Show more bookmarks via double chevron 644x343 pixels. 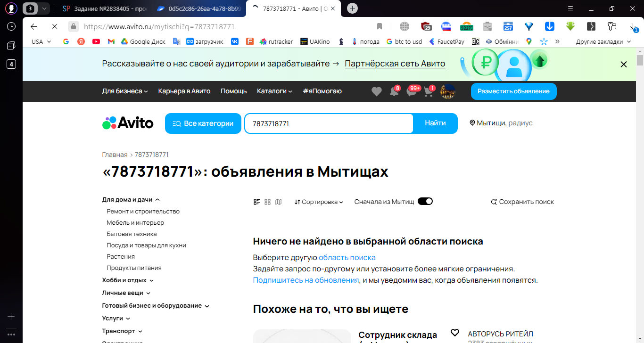pyautogui.click(x=557, y=41)
